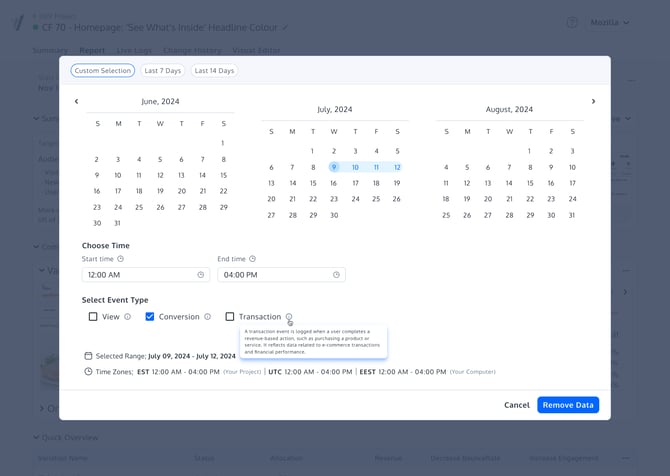Go to next month with right arrow

[593, 101]
